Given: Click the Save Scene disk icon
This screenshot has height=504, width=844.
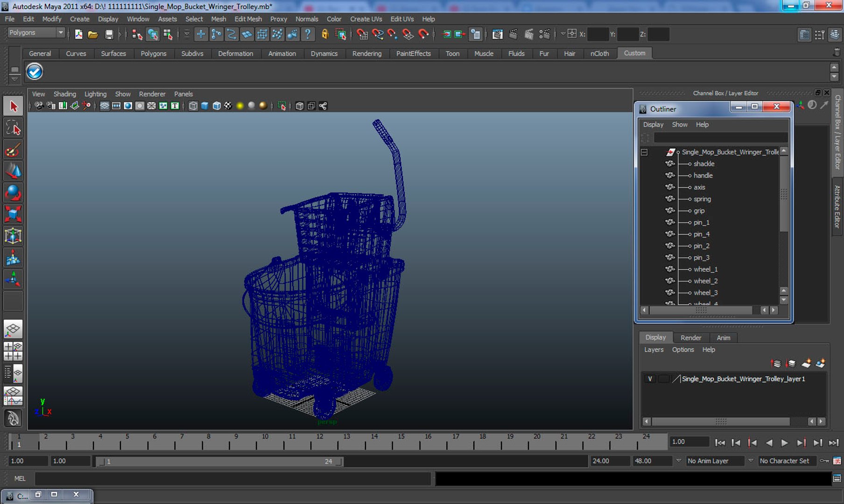Looking at the screenshot, I should pyautogui.click(x=109, y=34).
